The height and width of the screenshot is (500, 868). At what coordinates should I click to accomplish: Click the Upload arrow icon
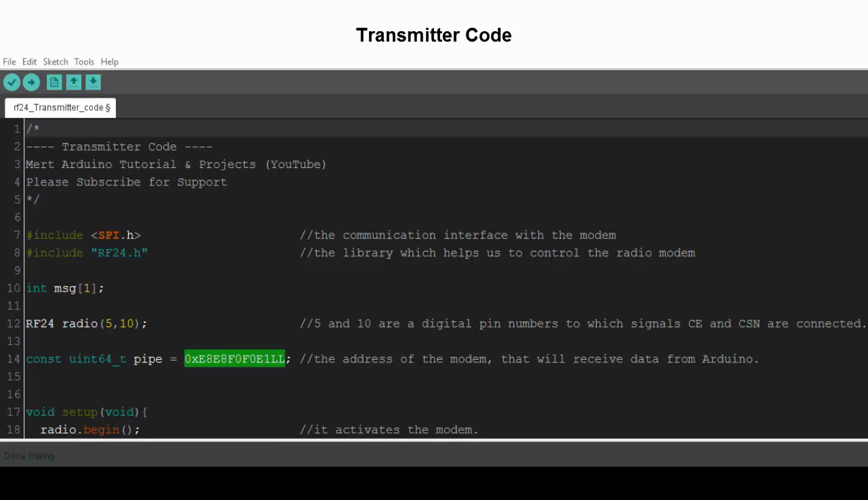tap(31, 83)
